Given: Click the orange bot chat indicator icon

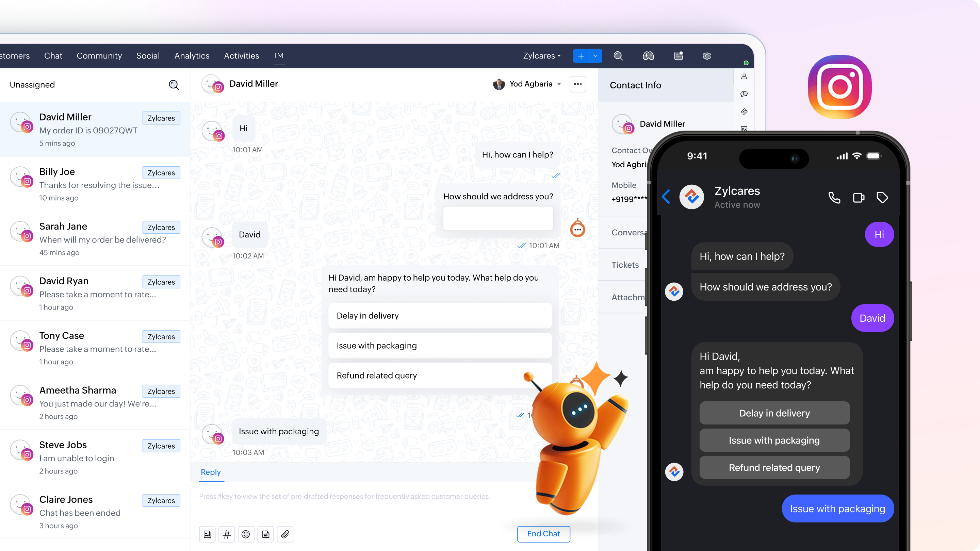Looking at the screenshot, I should 577,229.
